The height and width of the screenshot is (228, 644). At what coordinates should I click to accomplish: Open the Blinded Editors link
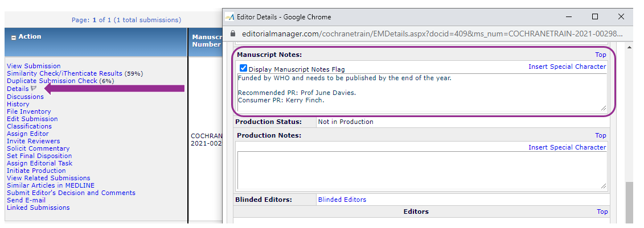pos(342,200)
